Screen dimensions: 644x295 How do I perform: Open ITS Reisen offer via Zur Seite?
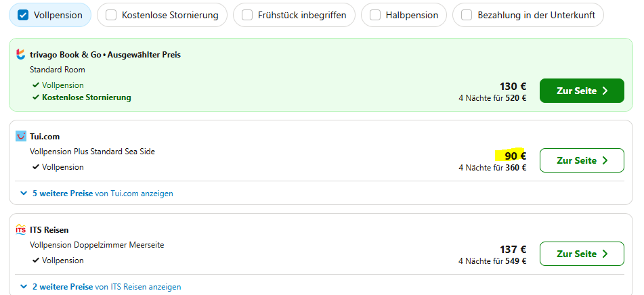click(581, 254)
